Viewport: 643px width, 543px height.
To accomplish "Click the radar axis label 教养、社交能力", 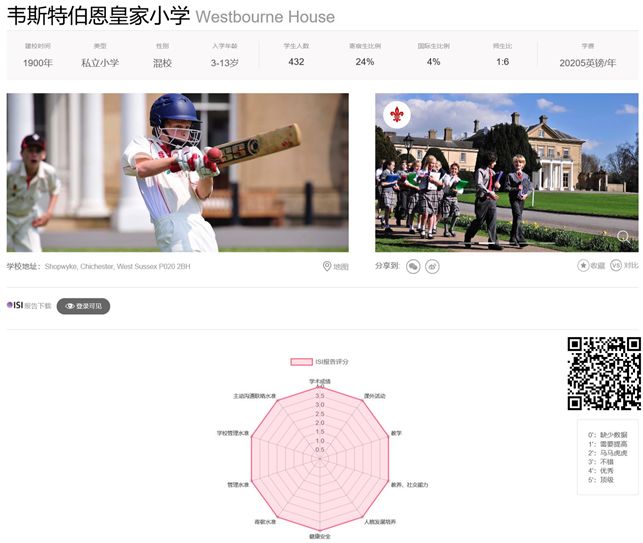I will [409, 485].
